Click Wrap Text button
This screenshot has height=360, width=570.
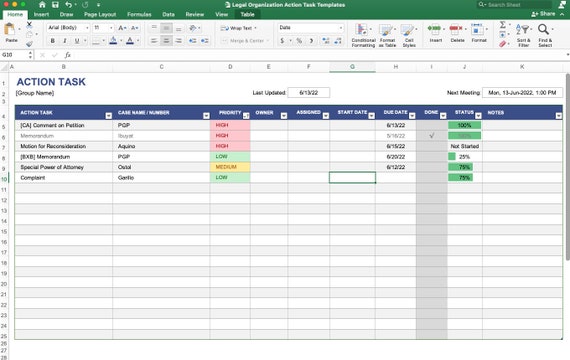coord(238,28)
